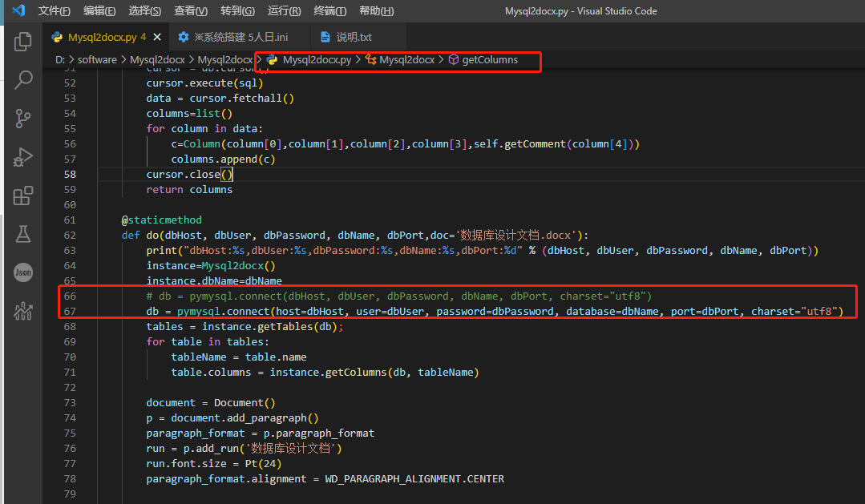Click the class symbol icon in breadcrumb
Screen dimensions: 865x504
[x=370, y=59]
